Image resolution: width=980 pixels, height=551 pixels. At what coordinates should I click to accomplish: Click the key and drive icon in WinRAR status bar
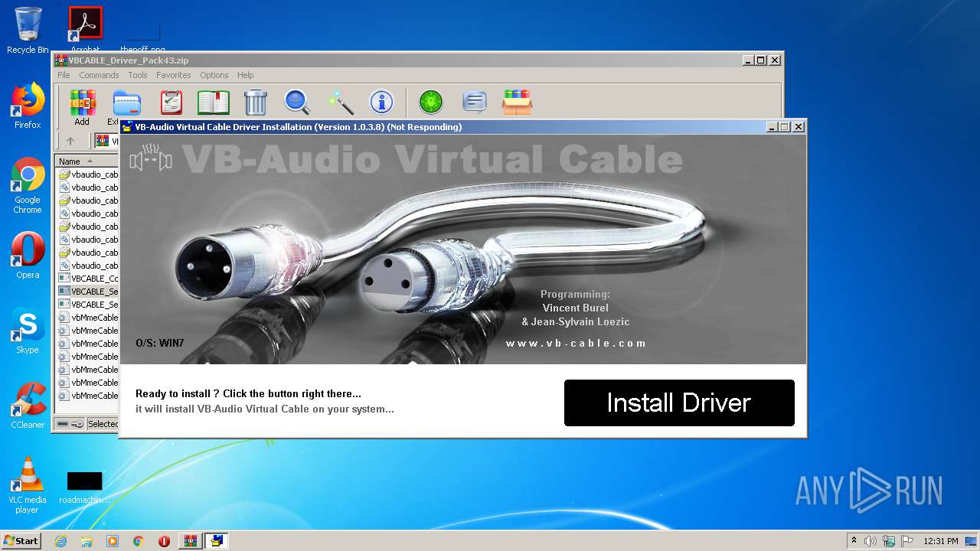click(x=70, y=424)
